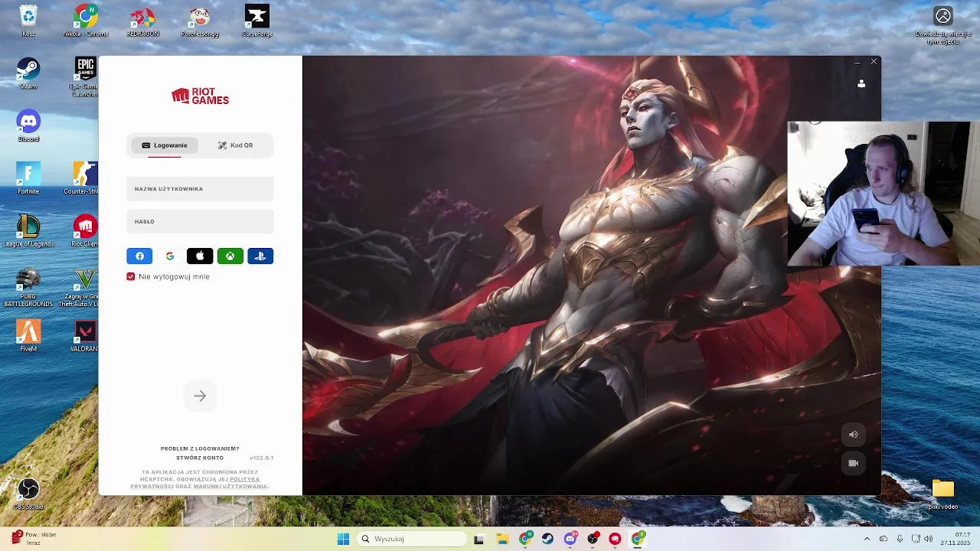
Task: Switch to the Kod QR tab
Action: click(235, 145)
